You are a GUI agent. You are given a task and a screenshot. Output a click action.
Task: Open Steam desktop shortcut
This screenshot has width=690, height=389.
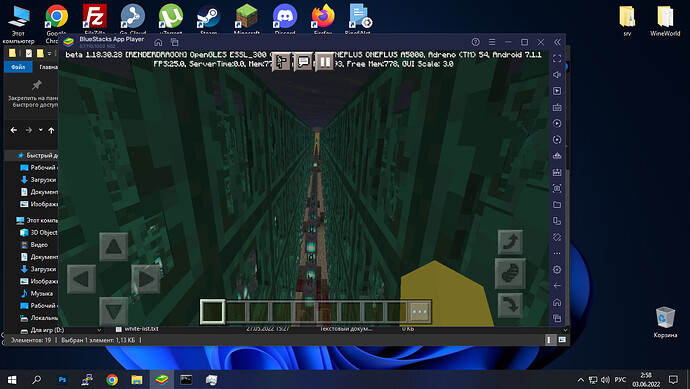(209, 20)
